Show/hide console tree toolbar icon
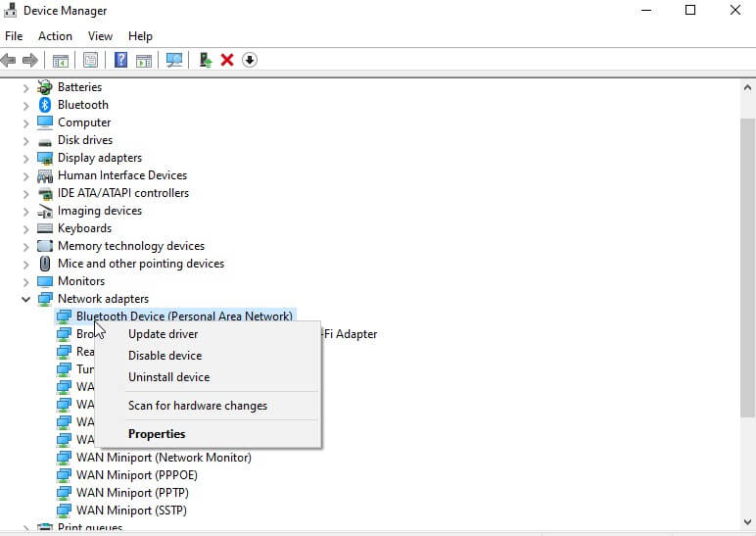 point(61,61)
